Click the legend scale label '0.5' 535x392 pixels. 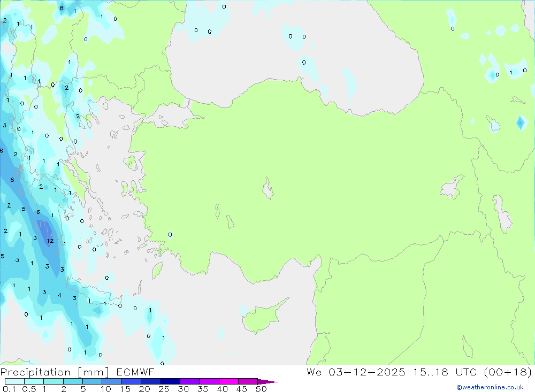[29, 389]
